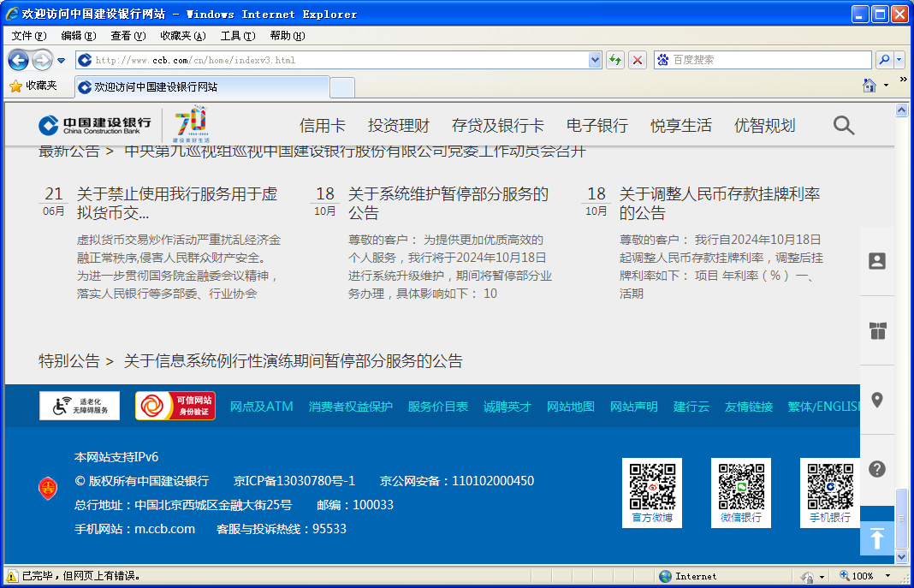Click the location pin icon in the sidebar

pyautogui.click(x=877, y=400)
